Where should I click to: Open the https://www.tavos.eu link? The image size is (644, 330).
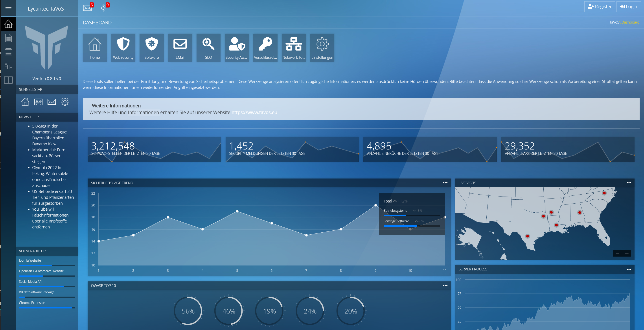254,112
